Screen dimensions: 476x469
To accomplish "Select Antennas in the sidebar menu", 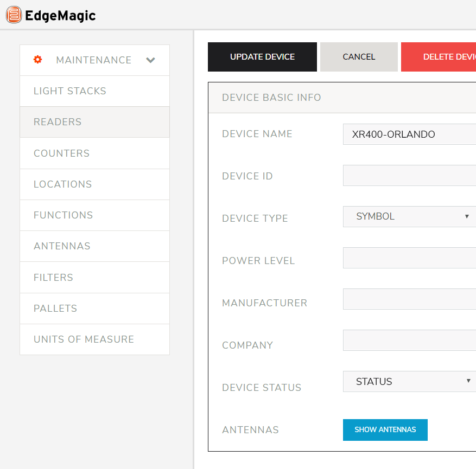I will pos(95,246).
